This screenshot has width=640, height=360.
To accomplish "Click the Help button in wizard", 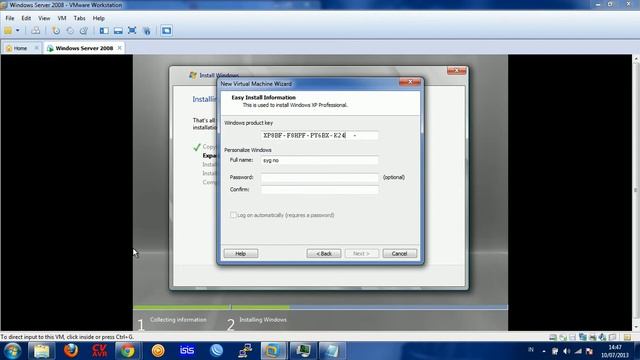I will [241, 253].
